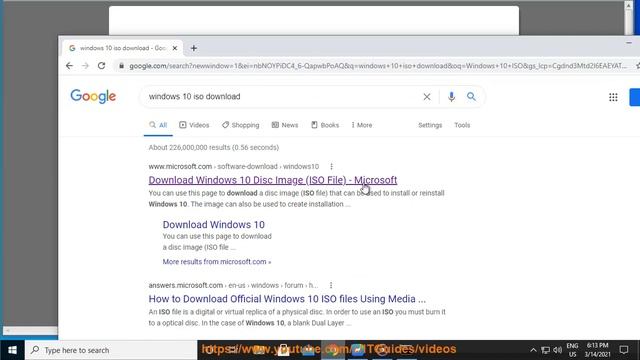The image size is (640, 360).
Task: Open the Windows Start menu
Action: coord(12,350)
